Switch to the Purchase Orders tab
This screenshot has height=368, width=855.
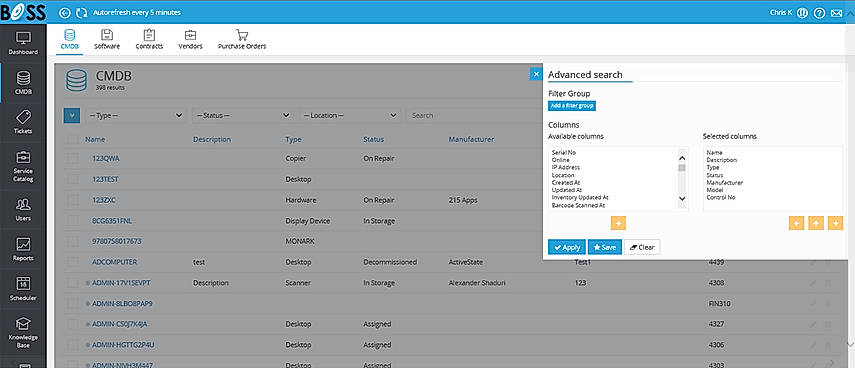coord(242,40)
